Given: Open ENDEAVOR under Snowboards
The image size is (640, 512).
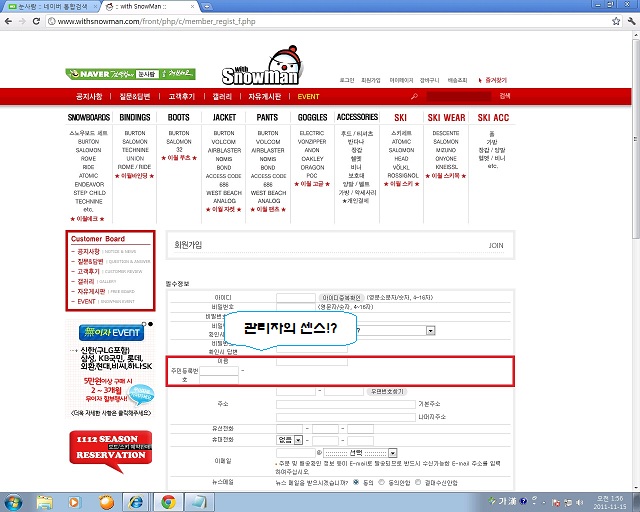Looking at the screenshot, I should click(x=89, y=185).
